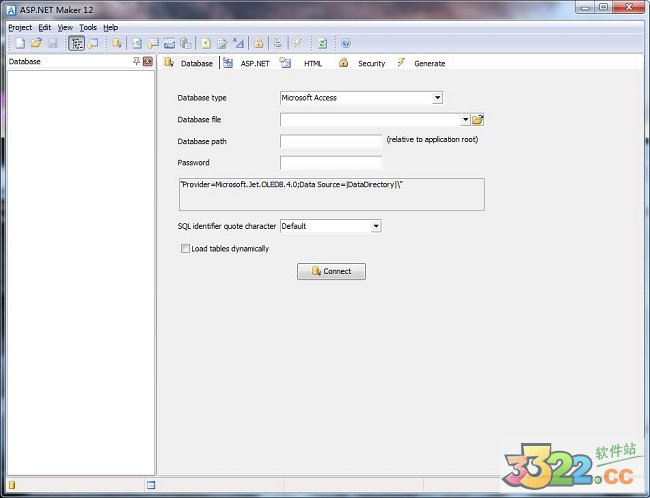Viewport: 650px width, 498px height.
Task: Toggle the database tree pane icon
Action: (76, 43)
